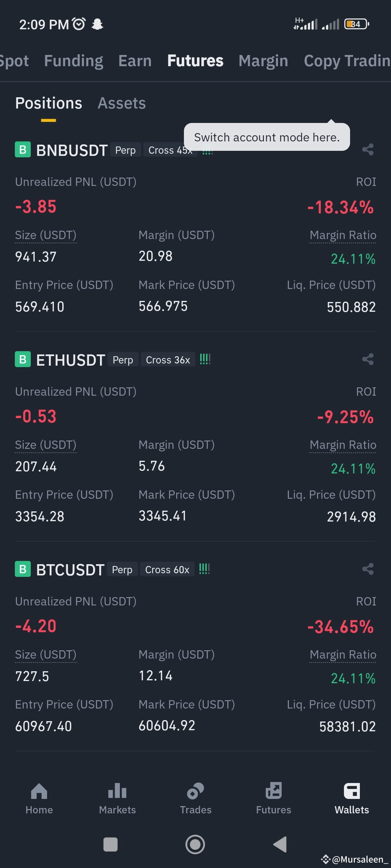
Task: Adjust ETHUSDT Cross 36x leverage
Action: point(168,360)
